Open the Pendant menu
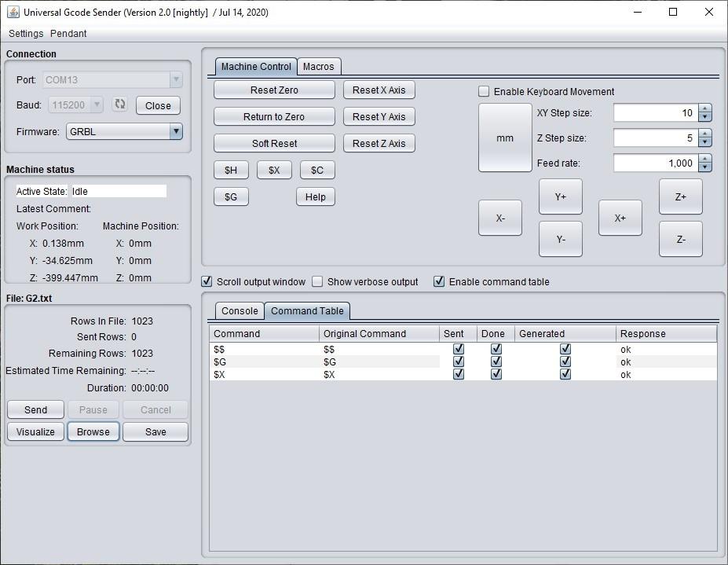The width and height of the screenshot is (728, 565). click(68, 34)
